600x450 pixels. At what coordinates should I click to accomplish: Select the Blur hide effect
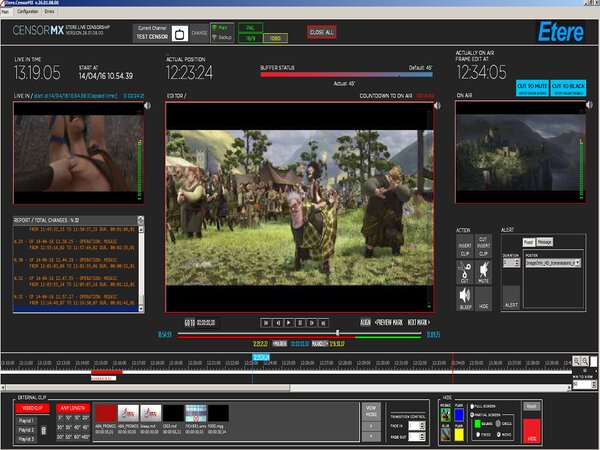(x=446, y=434)
